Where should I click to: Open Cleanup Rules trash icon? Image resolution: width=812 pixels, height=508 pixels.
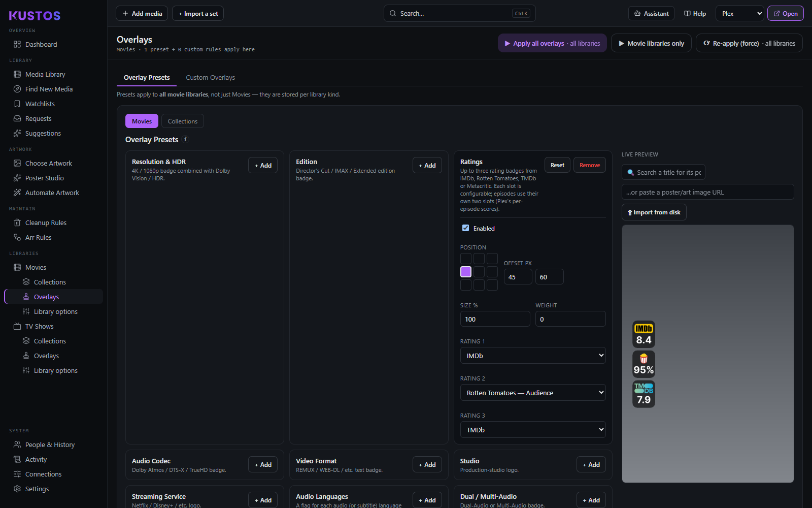17,223
